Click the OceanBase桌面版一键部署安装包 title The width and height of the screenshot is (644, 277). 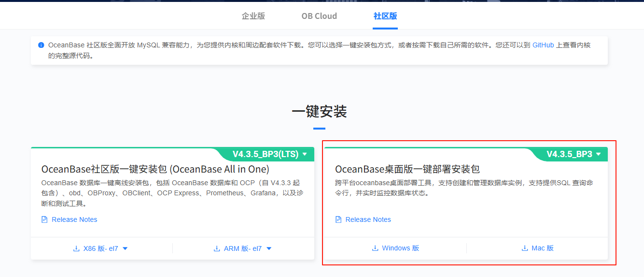[407, 169]
